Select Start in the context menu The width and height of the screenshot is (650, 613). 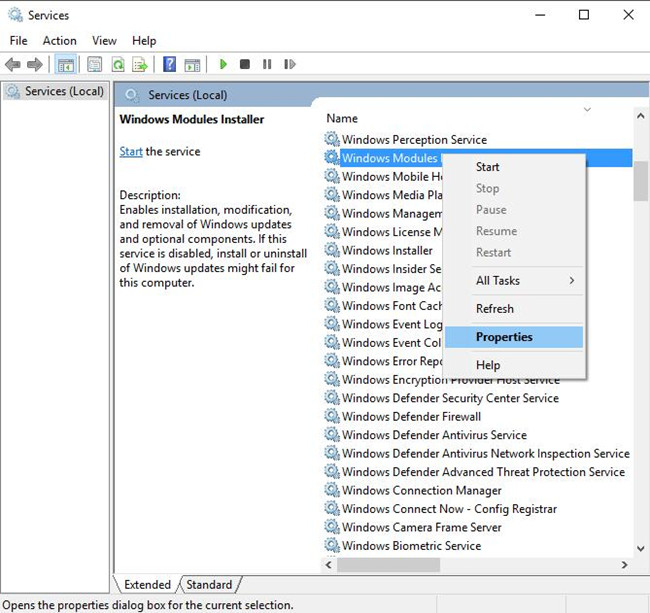pos(488,167)
